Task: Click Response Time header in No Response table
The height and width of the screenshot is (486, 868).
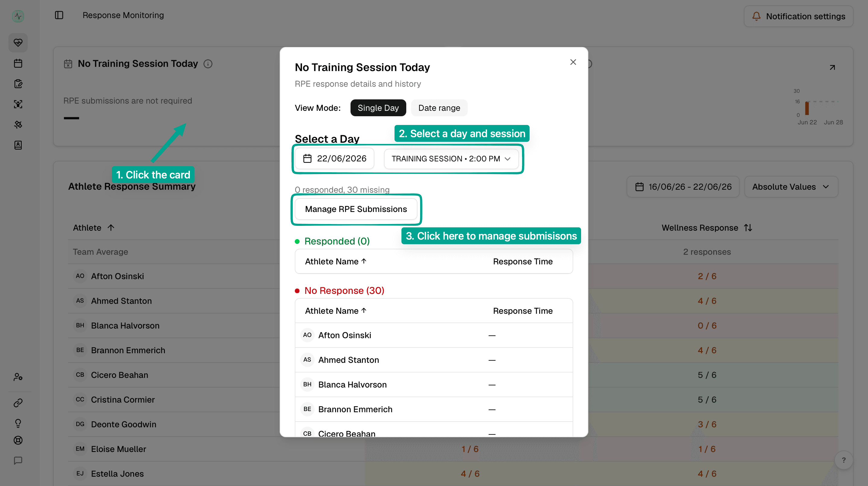Action: coord(523,311)
